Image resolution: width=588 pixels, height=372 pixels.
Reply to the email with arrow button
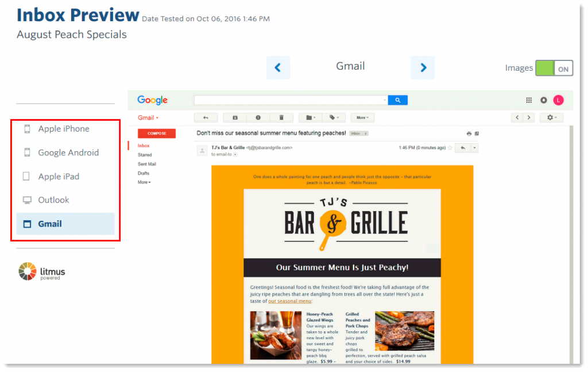tap(463, 148)
